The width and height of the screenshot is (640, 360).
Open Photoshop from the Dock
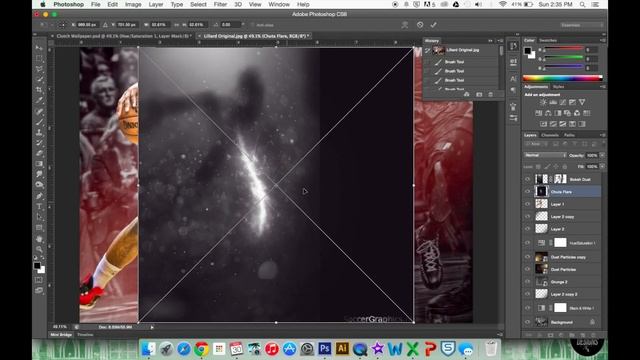tap(324, 349)
